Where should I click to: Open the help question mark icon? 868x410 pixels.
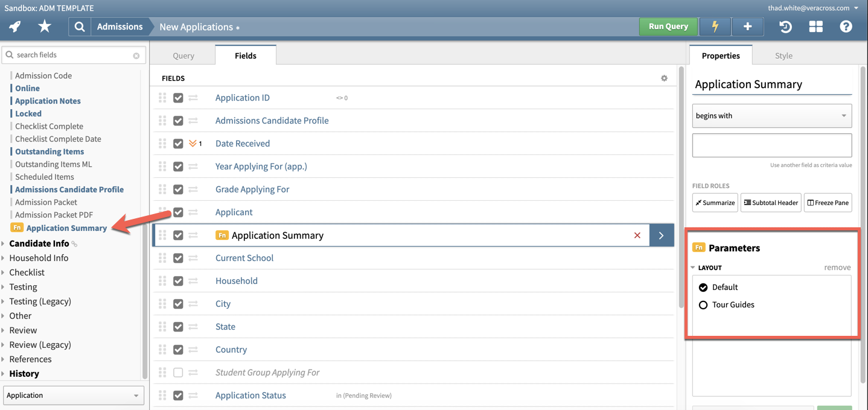(x=846, y=26)
